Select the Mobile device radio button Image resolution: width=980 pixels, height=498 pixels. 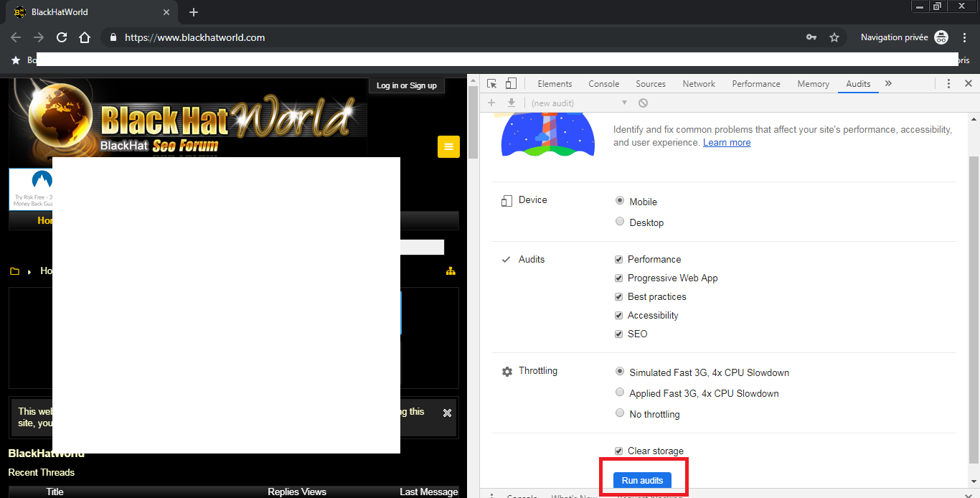620,201
